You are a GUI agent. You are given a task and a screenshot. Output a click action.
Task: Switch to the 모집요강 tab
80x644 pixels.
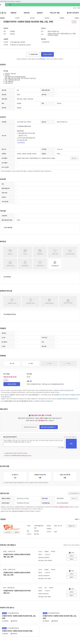tap(2, 18)
